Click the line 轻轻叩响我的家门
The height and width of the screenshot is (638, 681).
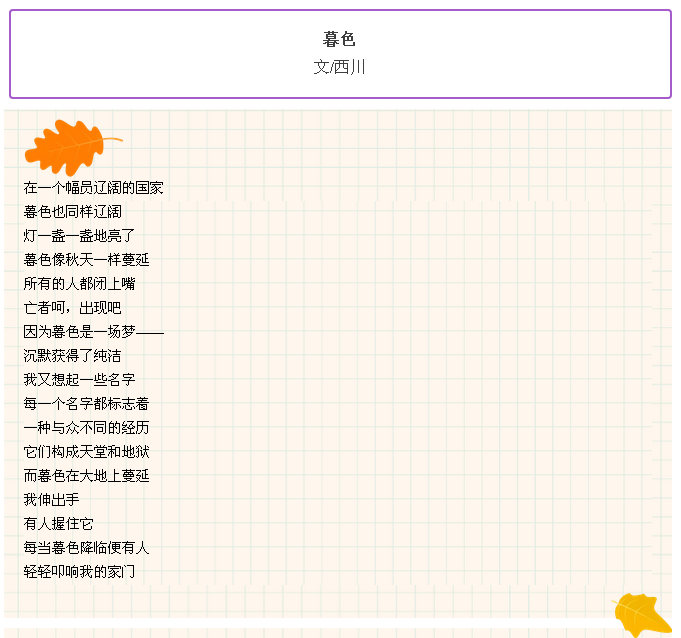79,572
